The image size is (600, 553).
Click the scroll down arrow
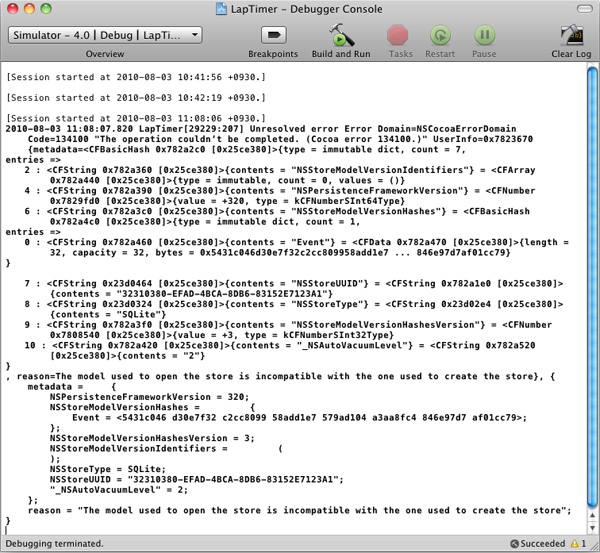point(592,528)
